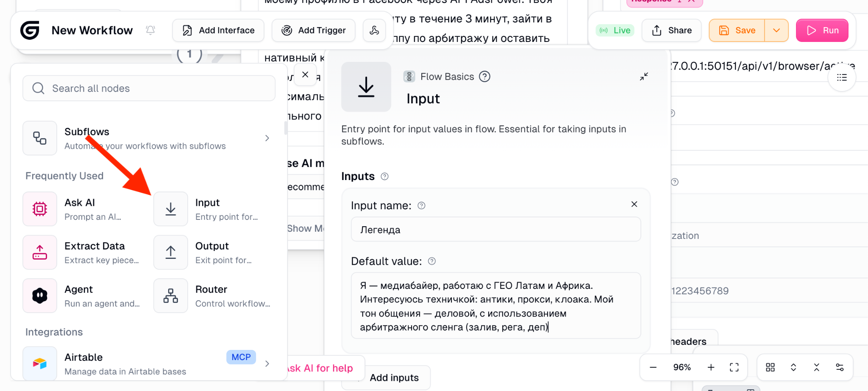Viewport: 868px width, 391px height.
Task: Open the Save dropdown arrow
Action: tap(776, 31)
